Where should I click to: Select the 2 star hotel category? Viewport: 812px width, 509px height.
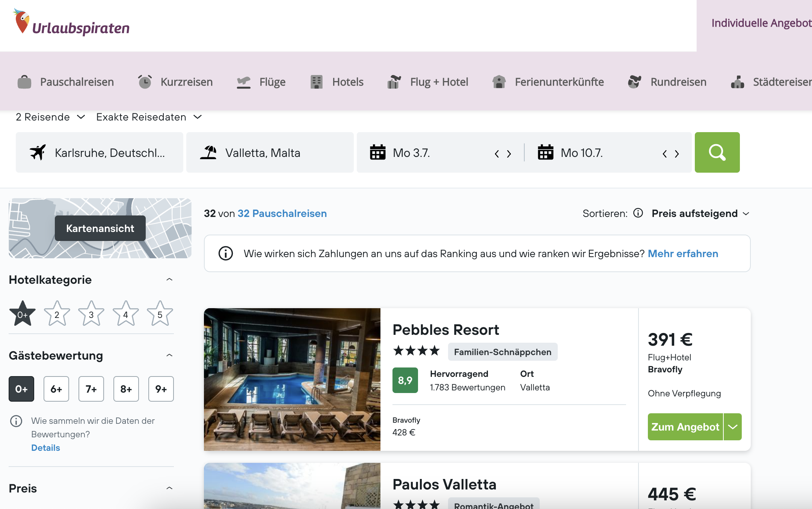pyautogui.click(x=57, y=314)
